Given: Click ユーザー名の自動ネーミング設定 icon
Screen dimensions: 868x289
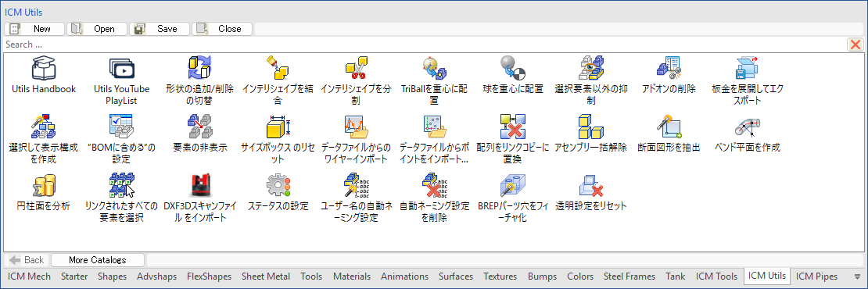Looking at the screenshot, I should [x=357, y=186].
